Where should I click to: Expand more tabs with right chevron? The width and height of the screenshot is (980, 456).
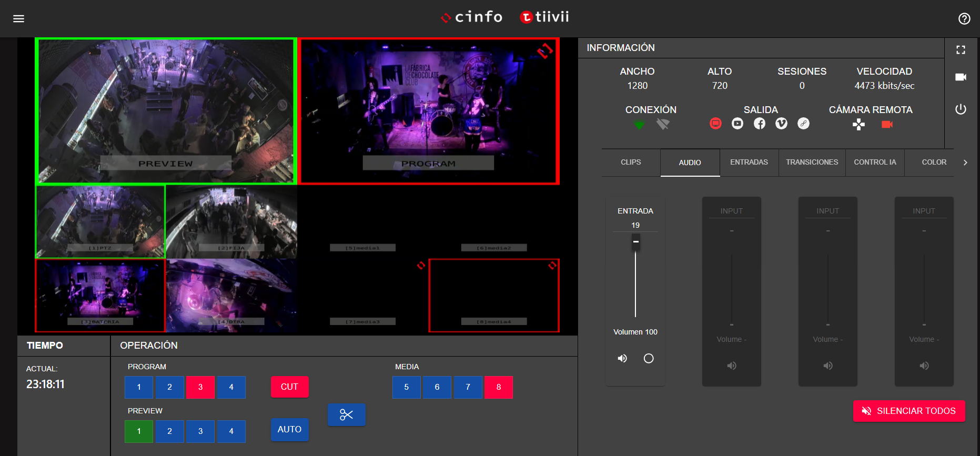point(965,163)
